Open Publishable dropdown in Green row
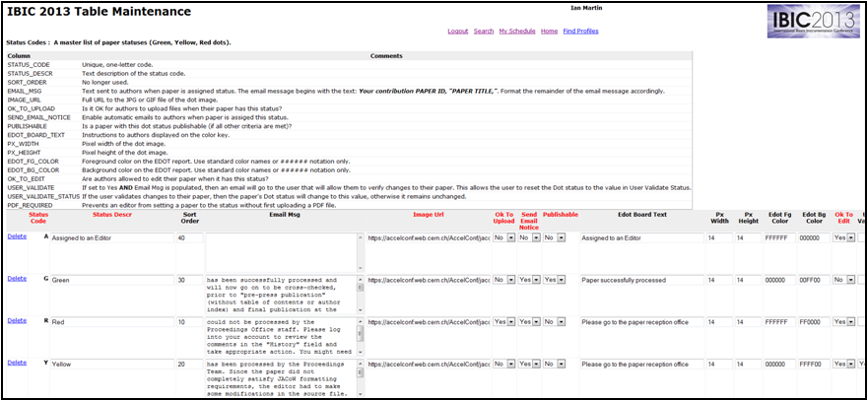The height and width of the screenshot is (401, 868). pyautogui.click(x=554, y=280)
